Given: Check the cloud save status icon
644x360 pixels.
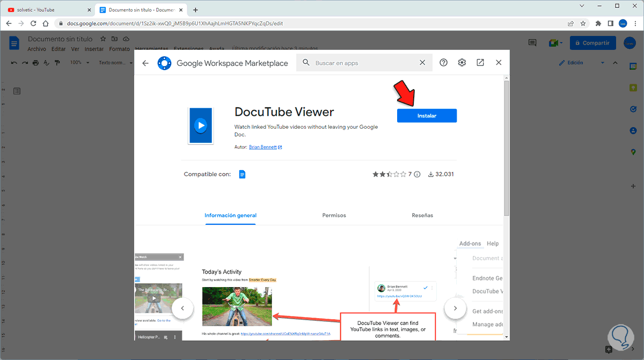Looking at the screenshot, I should (x=127, y=39).
